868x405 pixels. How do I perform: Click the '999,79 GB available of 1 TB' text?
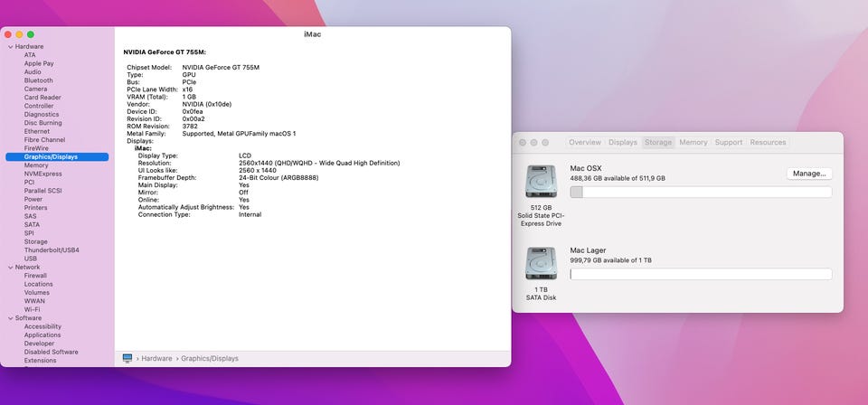610,260
